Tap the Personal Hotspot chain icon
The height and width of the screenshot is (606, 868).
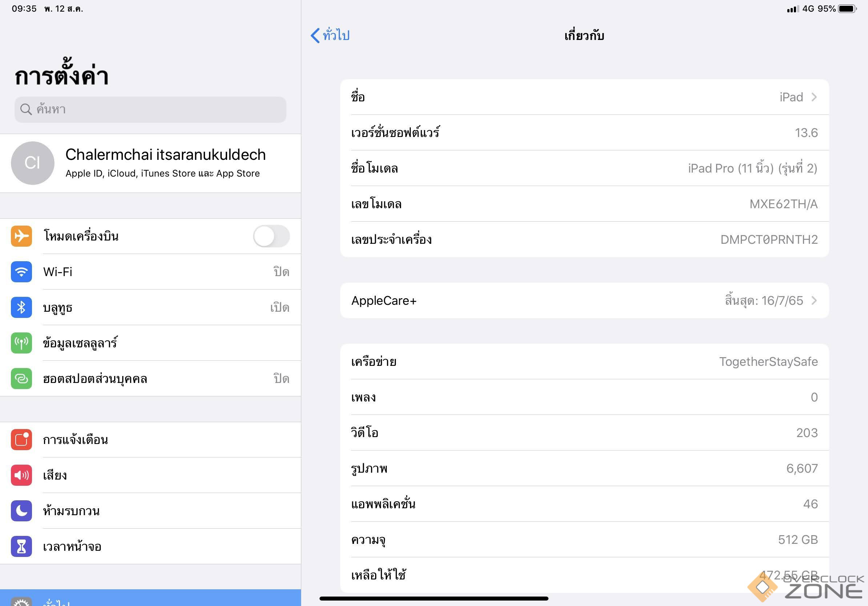coord(21,379)
